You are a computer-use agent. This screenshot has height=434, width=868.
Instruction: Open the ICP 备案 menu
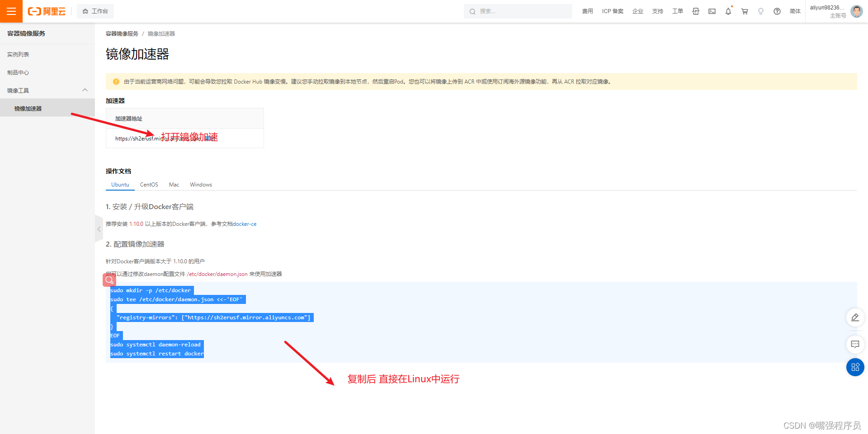(613, 11)
